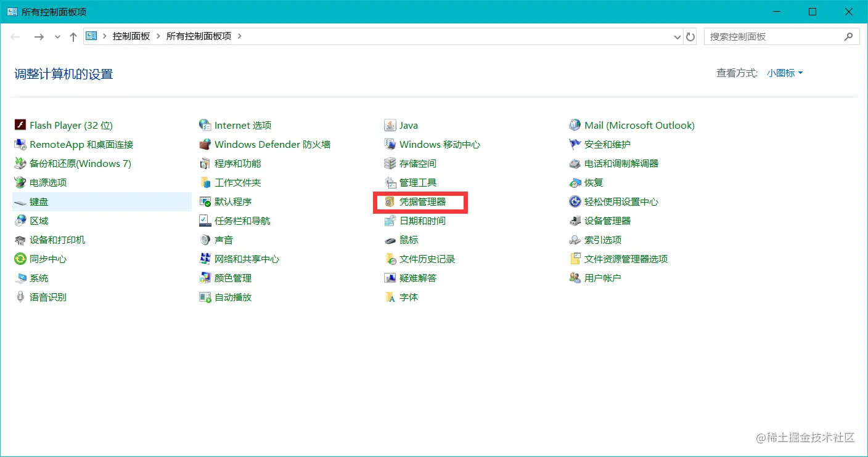Open the address bar history dropdown arrow
Viewport: 868px width, 457px height.
(678, 37)
